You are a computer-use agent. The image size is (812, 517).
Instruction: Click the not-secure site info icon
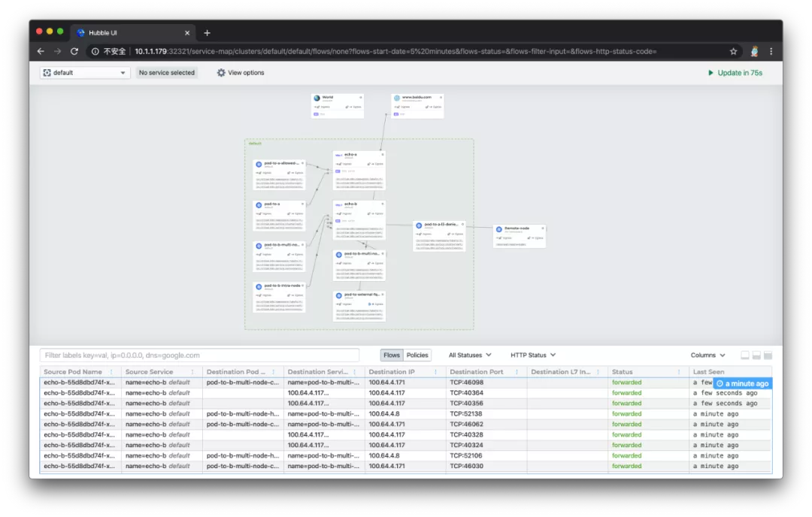click(x=95, y=51)
